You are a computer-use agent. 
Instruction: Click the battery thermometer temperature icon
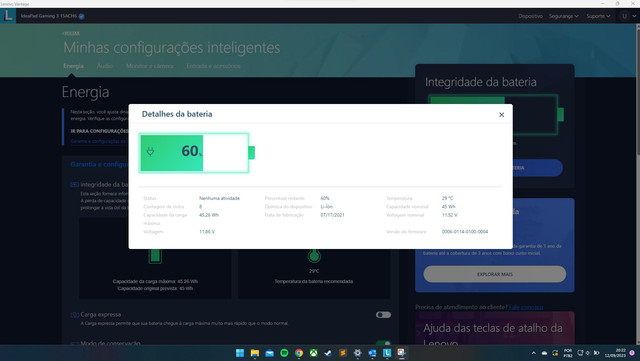[x=314, y=256]
